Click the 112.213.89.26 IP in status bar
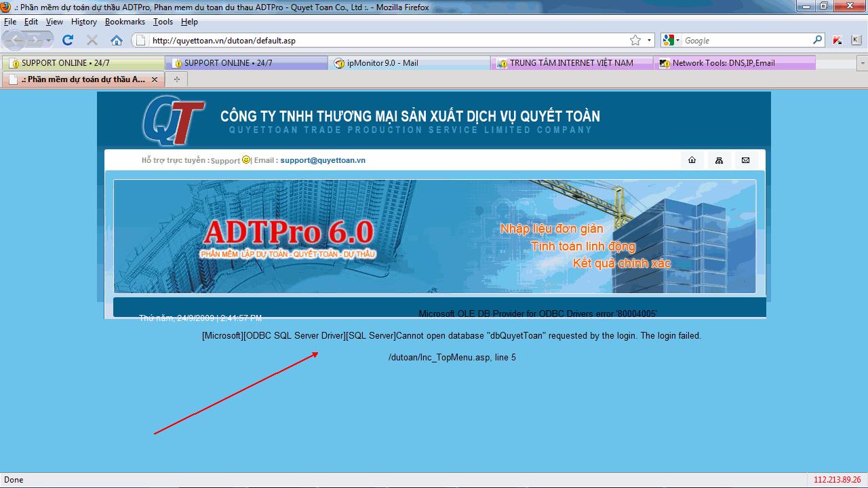 pyautogui.click(x=837, y=480)
